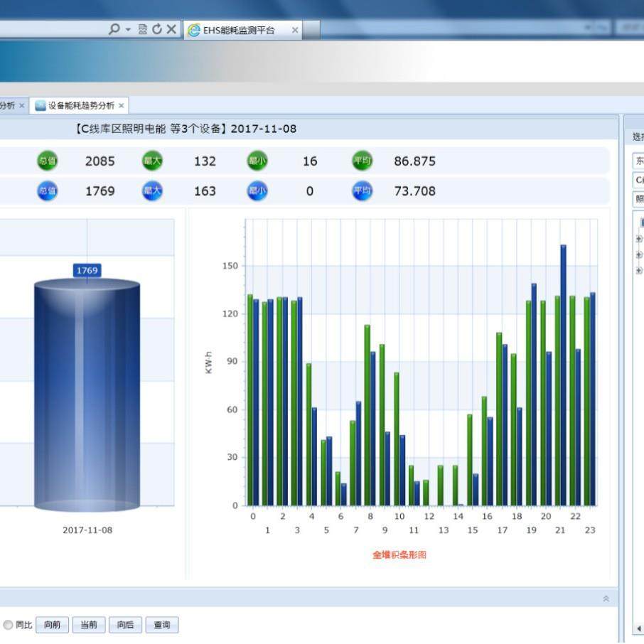The image size is (644, 644).
Task: Click the green 最小 badge icon
Action: point(257,161)
